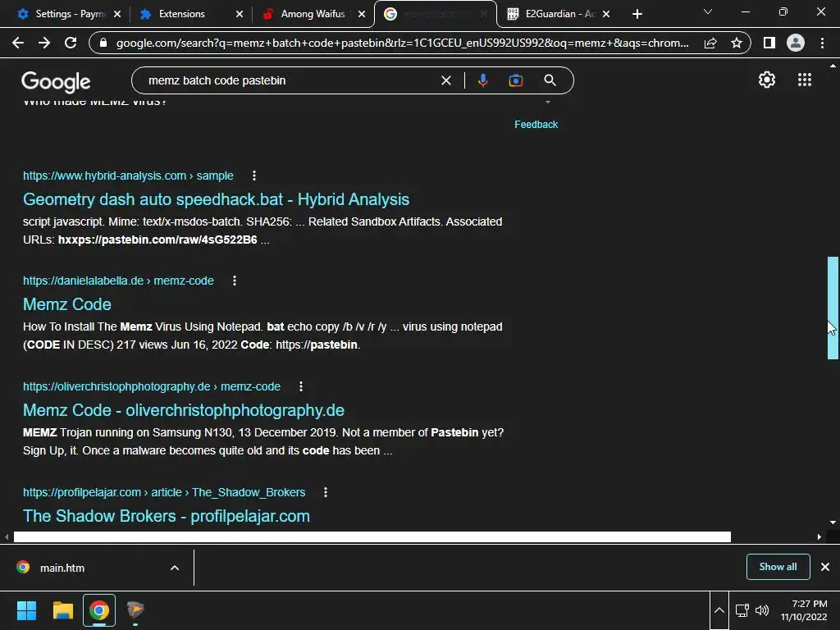Reload the current page

pyautogui.click(x=71, y=43)
